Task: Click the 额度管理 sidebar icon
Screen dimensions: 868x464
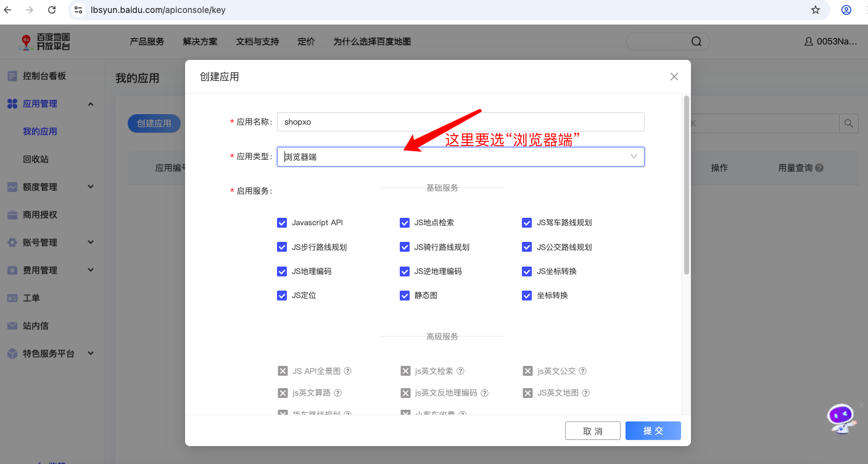Action: pos(12,187)
